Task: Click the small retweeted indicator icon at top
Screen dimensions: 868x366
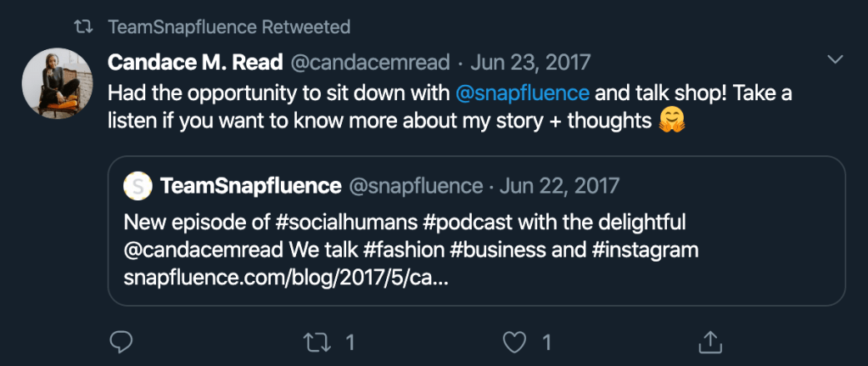Action: 82,27
